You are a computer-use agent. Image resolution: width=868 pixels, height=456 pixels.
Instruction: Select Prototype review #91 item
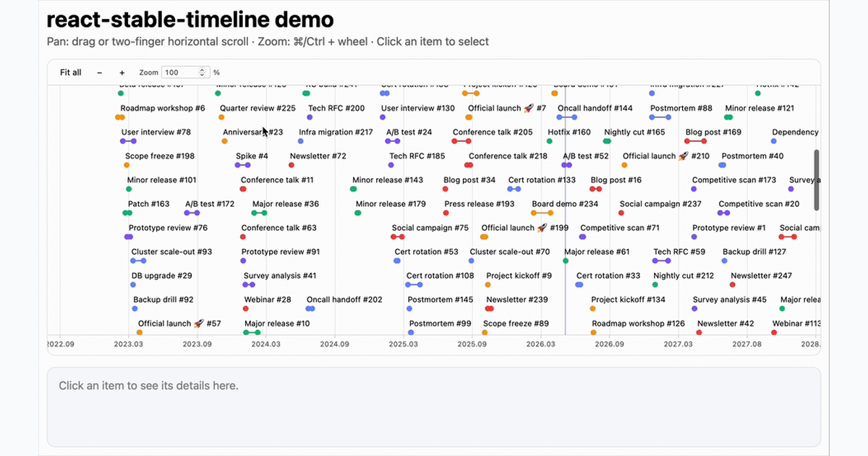pyautogui.click(x=281, y=251)
